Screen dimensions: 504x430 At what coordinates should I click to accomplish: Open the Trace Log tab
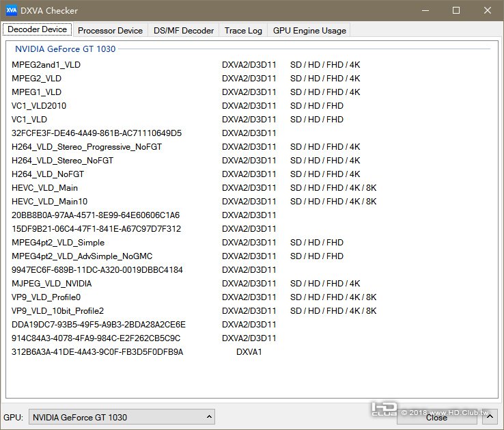click(x=243, y=30)
